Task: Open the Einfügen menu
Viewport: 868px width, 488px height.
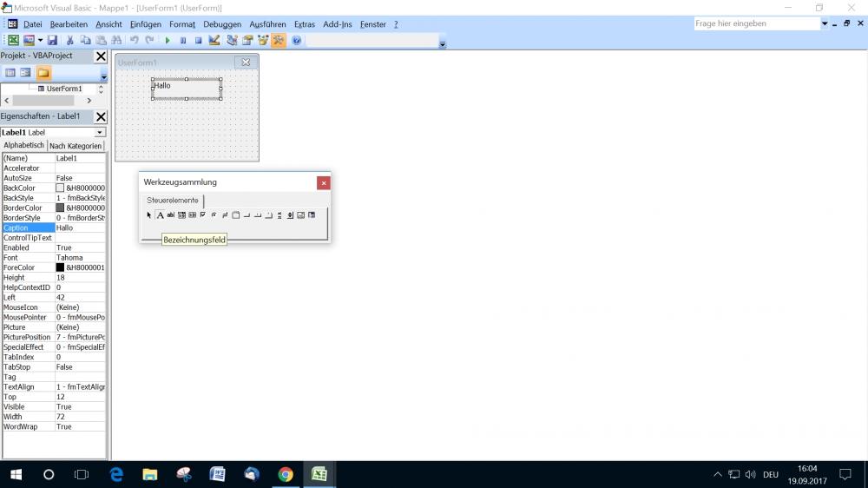Action: click(144, 24)
